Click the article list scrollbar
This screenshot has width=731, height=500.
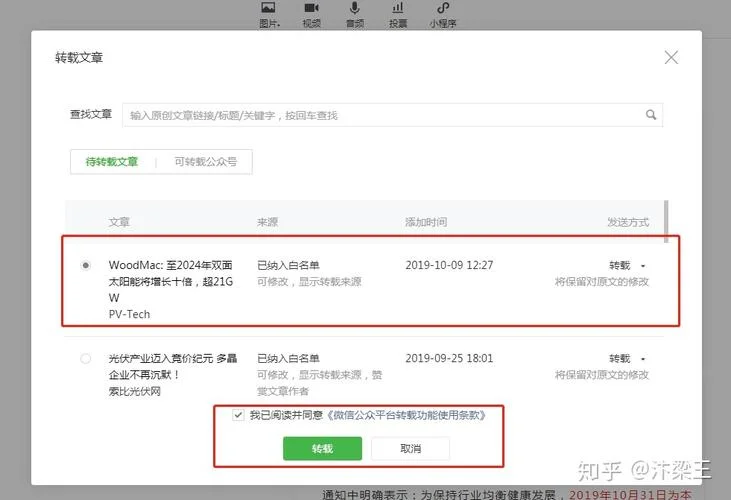click(x=666, y=221)
